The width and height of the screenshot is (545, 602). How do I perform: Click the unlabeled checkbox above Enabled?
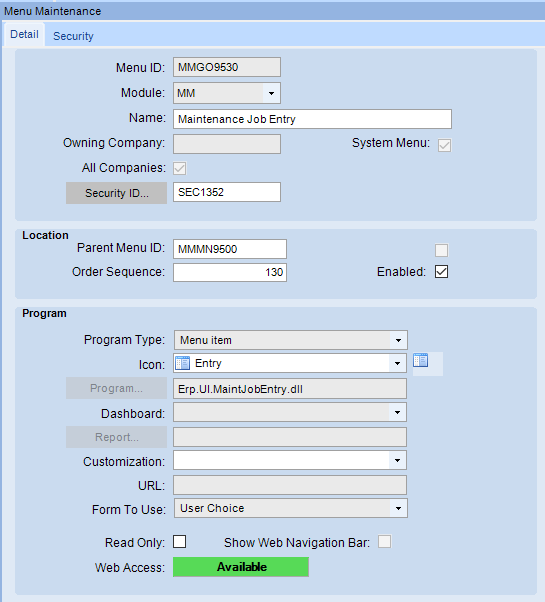[441, 250]
